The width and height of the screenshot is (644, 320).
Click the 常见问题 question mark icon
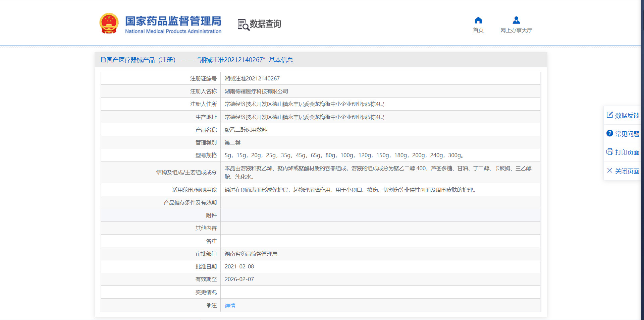[x=610, y=133]
